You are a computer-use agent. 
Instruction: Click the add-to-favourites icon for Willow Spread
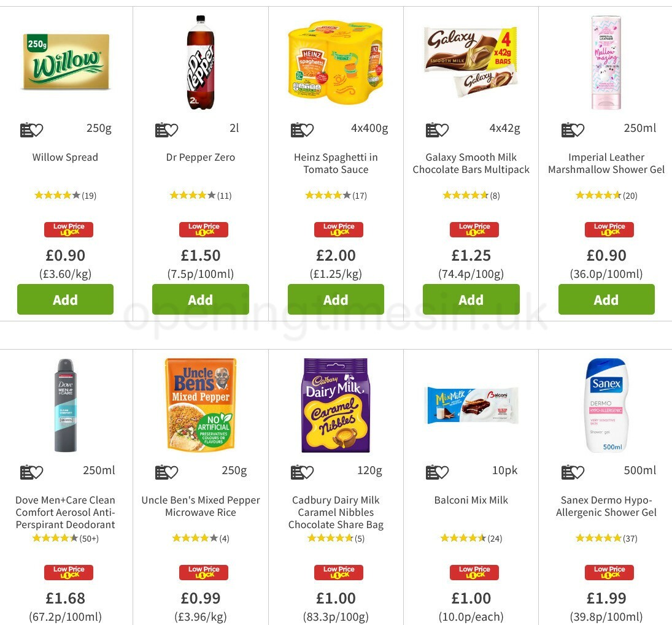(31, 129)
